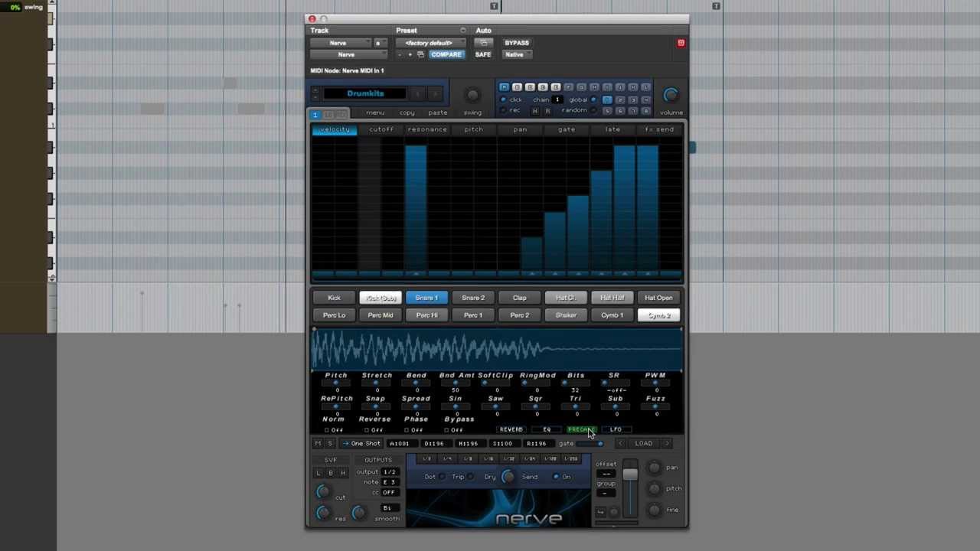The image size is (980, 551).
Task: Load the next sample arrow
Action: [667, 444]
